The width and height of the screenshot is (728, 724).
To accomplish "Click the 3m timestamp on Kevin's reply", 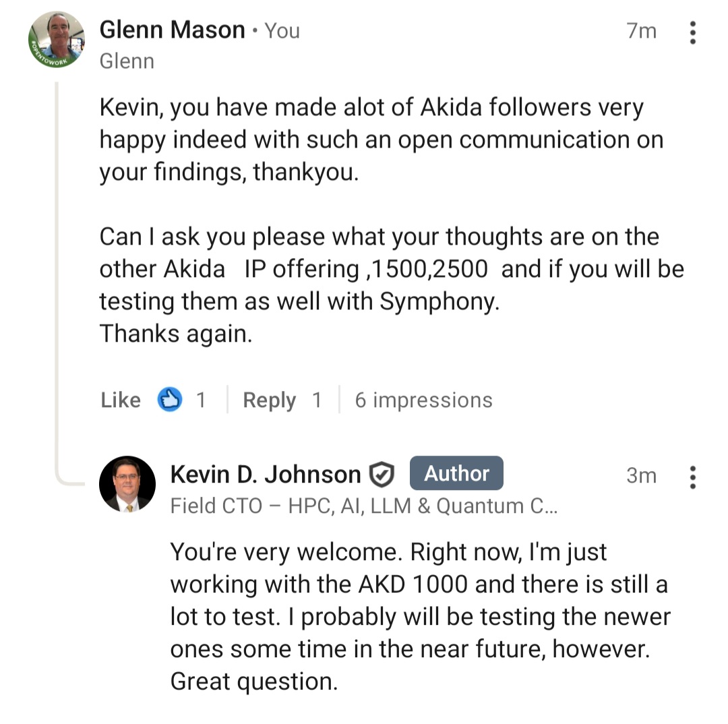I will [641, 476].
